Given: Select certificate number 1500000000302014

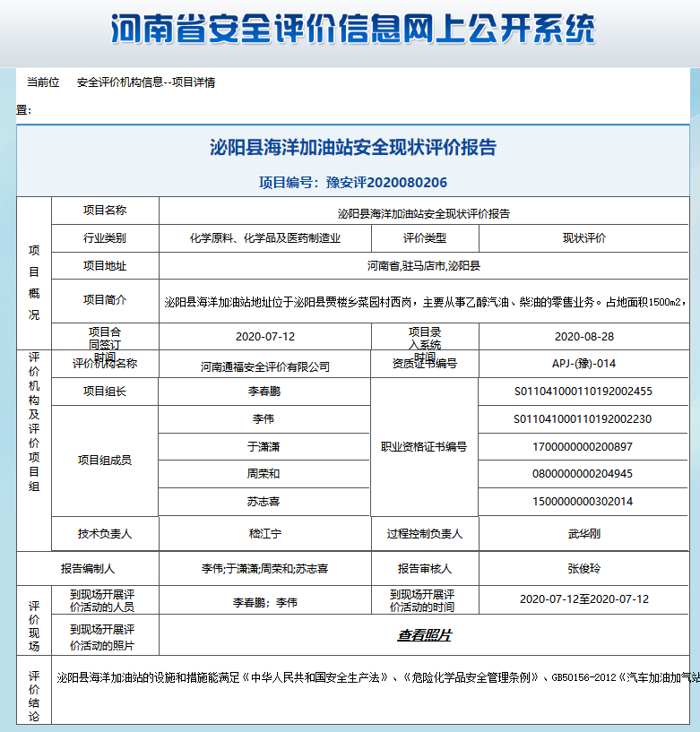Looking at the screenshot, I should point(583,502).
